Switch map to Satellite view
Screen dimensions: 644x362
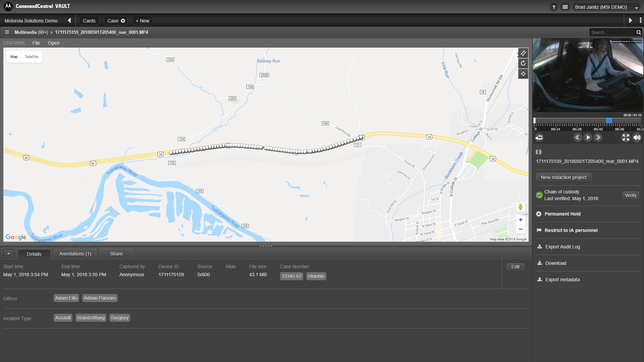(32, 57)
